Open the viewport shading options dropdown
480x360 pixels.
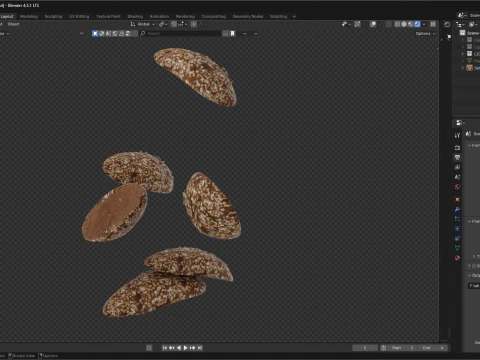pyautogui.click(x=424, y=24)
